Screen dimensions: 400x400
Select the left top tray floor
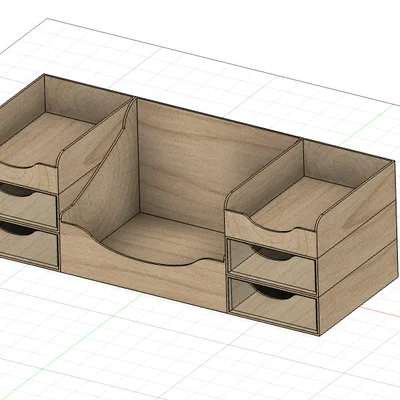pos(47,139)
